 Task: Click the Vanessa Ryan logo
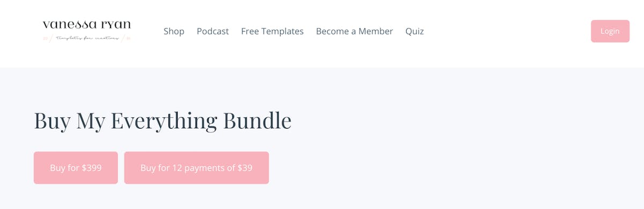(x=86, y=31)
